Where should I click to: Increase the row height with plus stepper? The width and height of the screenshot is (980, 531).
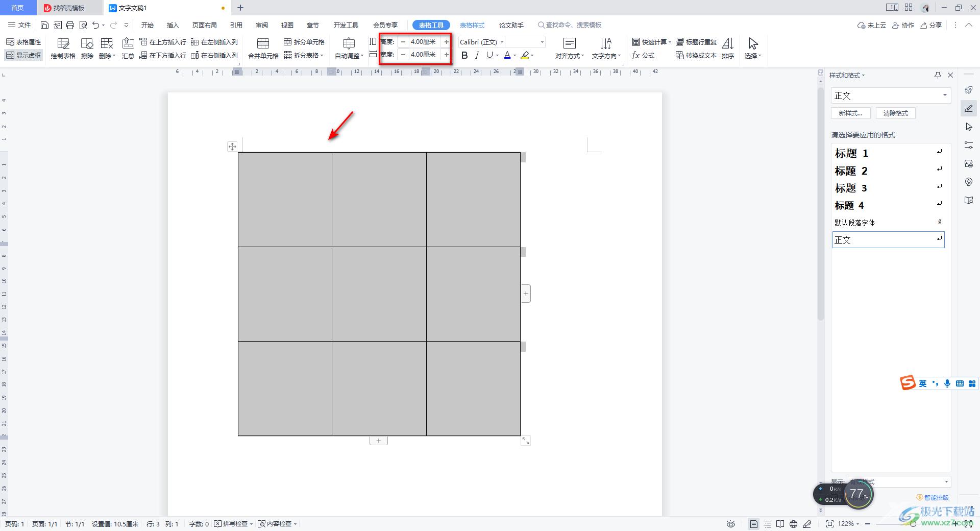pyautogui.click(x=447, y=42)
